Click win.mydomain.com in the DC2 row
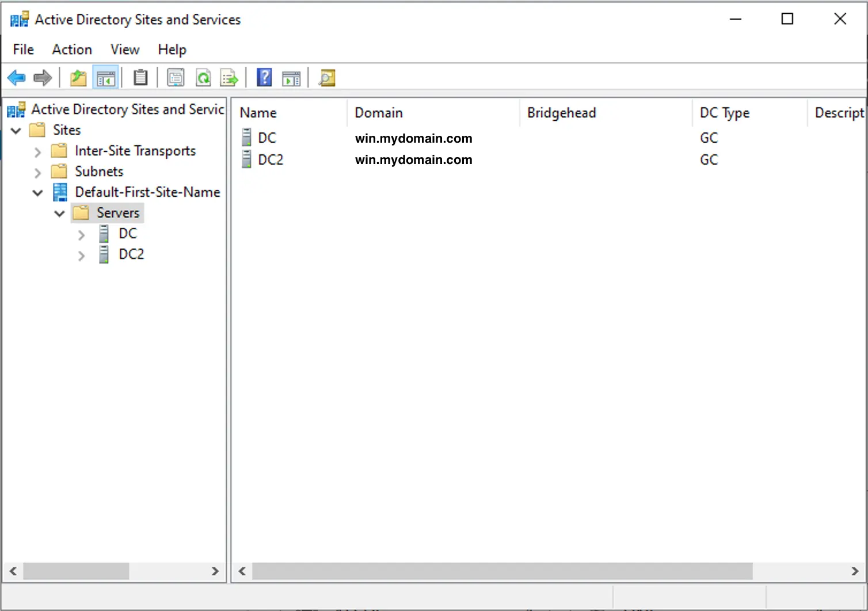This screenshot has width=868, height=611. click(413, 160)
